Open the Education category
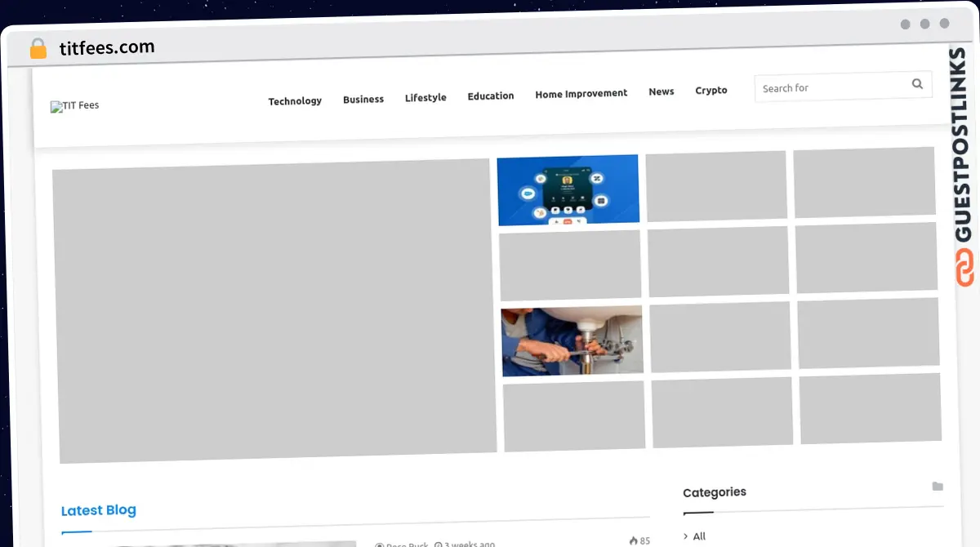Viewport: 980px width, 547px height. (491, 96)
